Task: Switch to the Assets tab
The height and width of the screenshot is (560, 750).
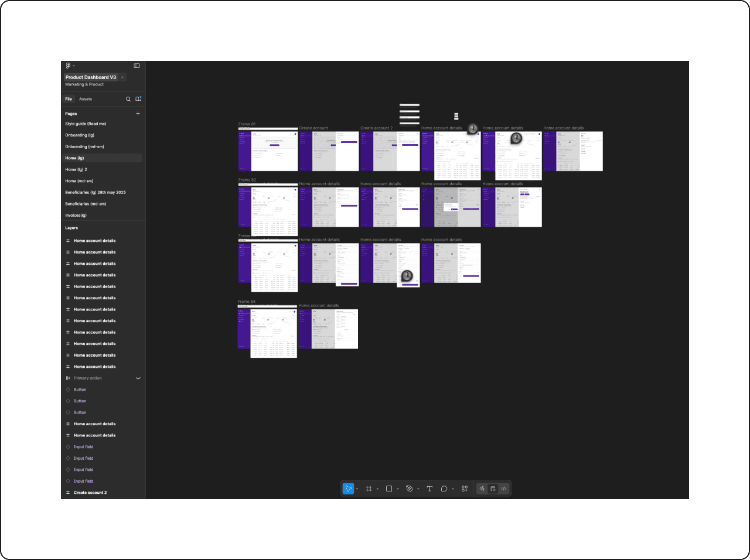Action: [x=86, y=99]
